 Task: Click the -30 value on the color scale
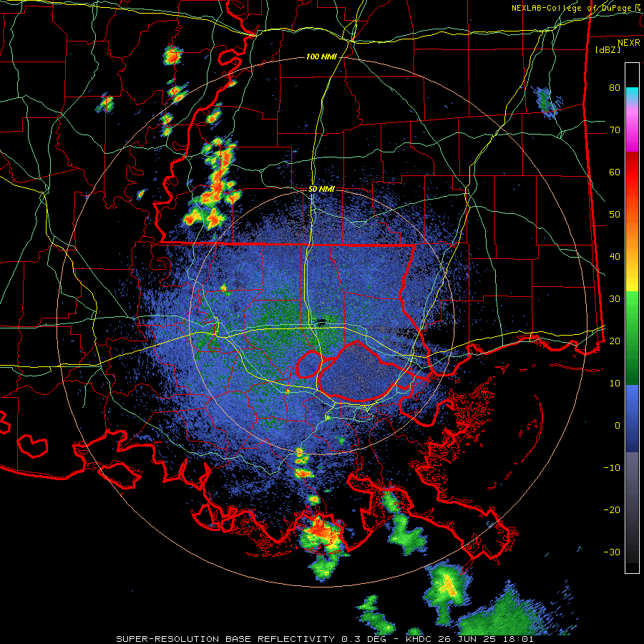tap(612, 552)
